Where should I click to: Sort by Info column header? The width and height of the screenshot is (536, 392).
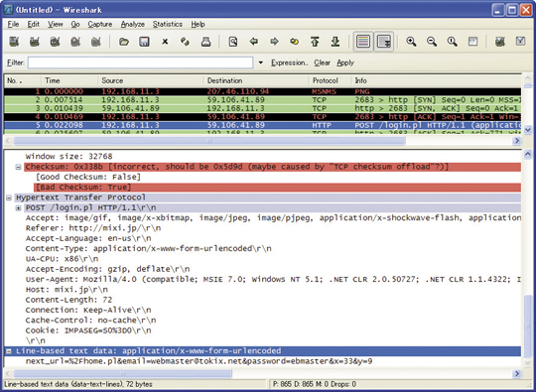pyautogui.click(x=437, y=80)
